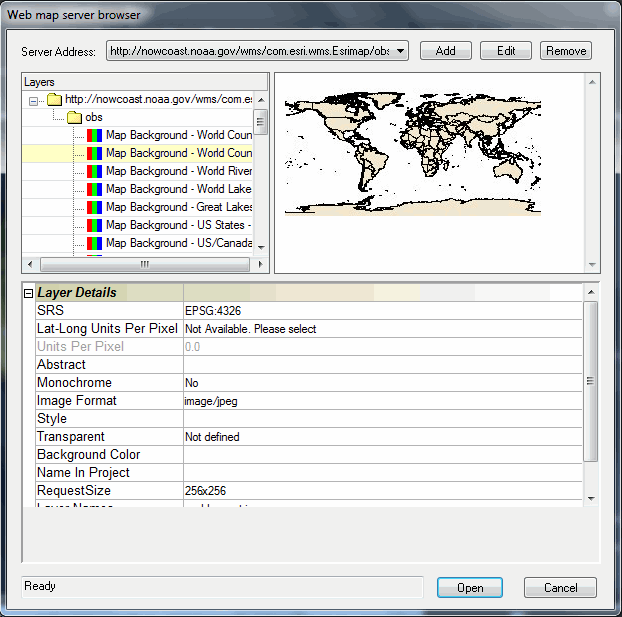Image resolution: width=622 pixels, height=617 pixels.
Task: Click the RGB icon beside World River layer
Action: tap(94, 171)
